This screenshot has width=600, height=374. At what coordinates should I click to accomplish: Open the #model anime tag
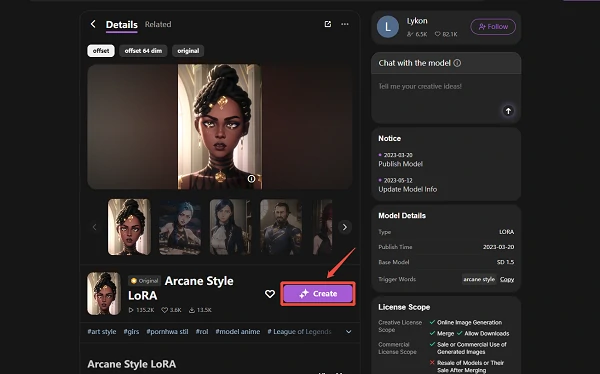pyautogui.click(x=238, y=332)
